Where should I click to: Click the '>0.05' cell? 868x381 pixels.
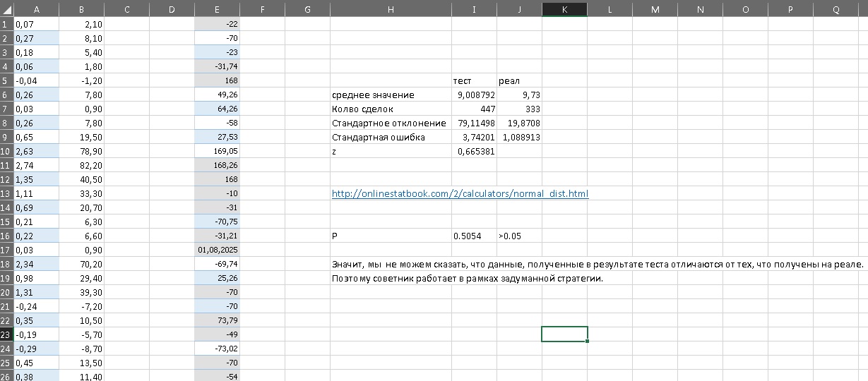[519, 236]
